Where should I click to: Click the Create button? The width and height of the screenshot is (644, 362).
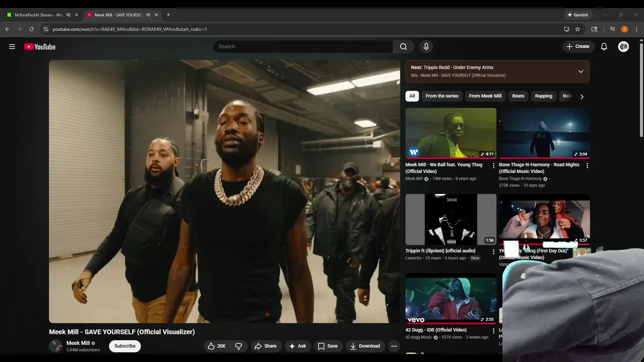pyautogui.click(x=578, y=46)
